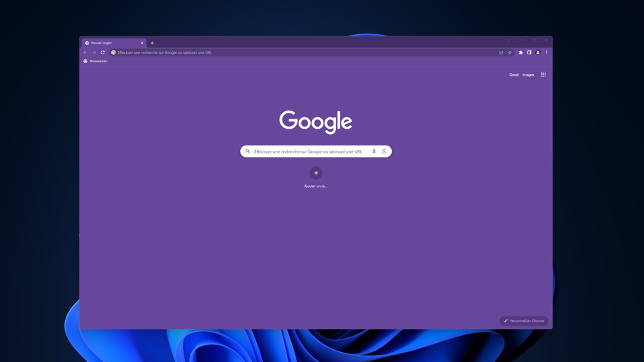Screen dimensions: 644x362
Task: Open the Images link
Action: coord(528,74)
